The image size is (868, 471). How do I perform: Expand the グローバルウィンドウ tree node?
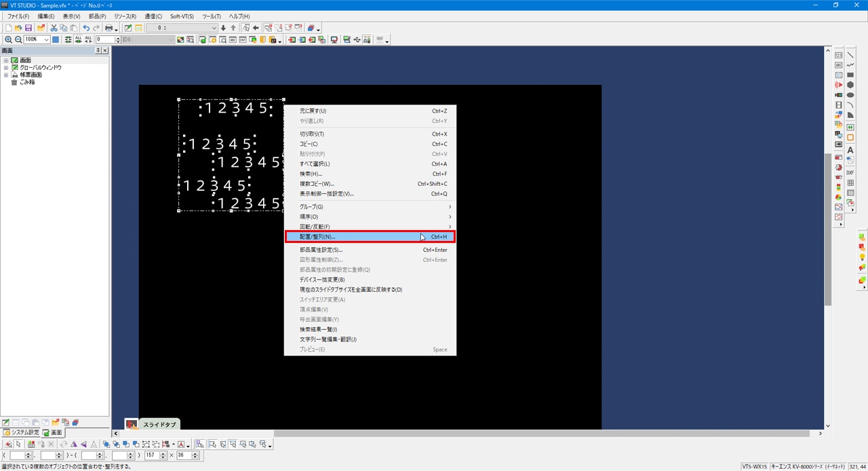pyautogui.click(x=6, y=68)
